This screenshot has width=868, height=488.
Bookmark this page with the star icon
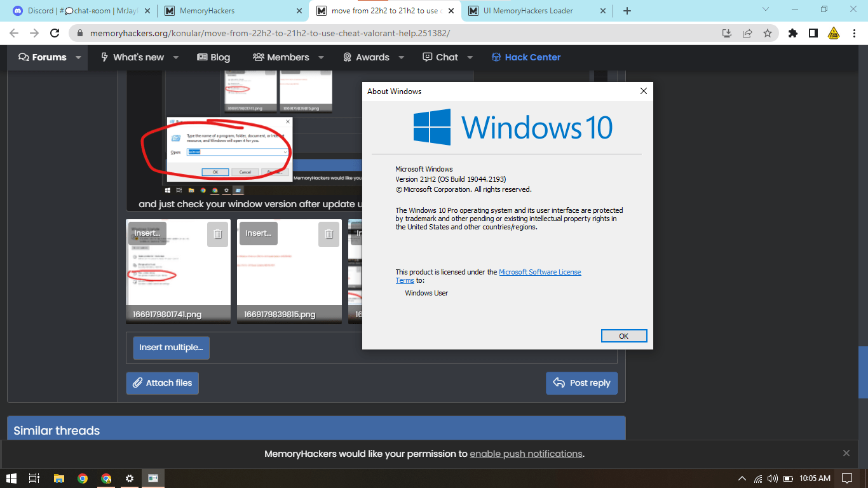(768, 33)
